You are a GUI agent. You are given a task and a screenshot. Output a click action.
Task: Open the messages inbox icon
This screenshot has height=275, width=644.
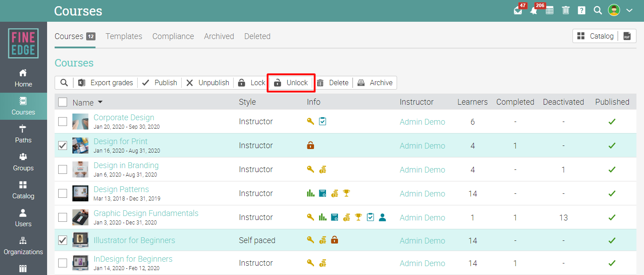tap(518, 11)
